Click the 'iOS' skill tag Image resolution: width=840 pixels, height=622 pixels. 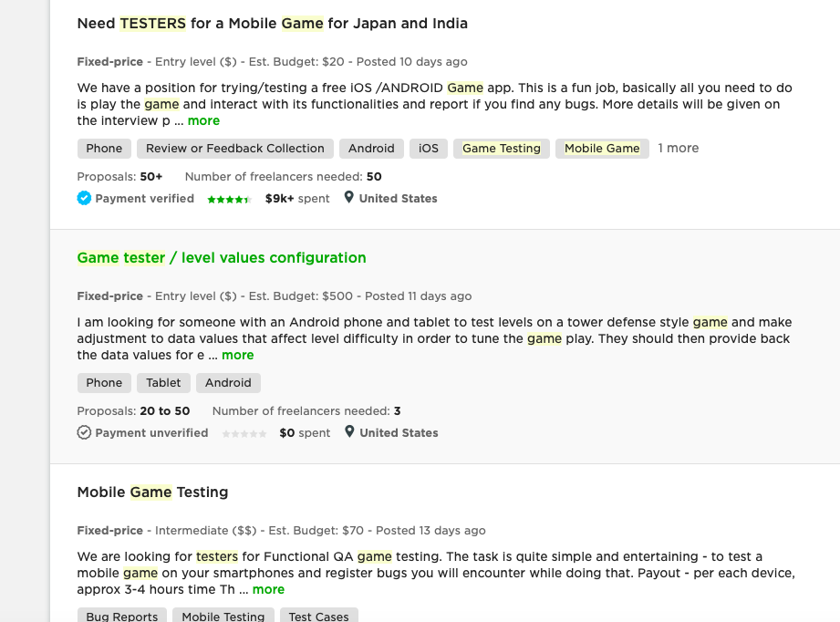pyautogui.click(x=429, y=149)
